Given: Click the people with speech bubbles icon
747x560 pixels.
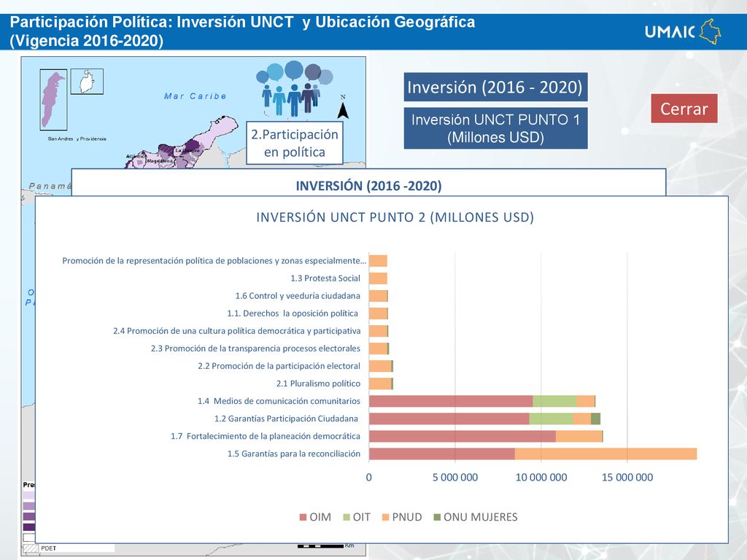Looking at the screenshot, I should click(x=294, y=88).
